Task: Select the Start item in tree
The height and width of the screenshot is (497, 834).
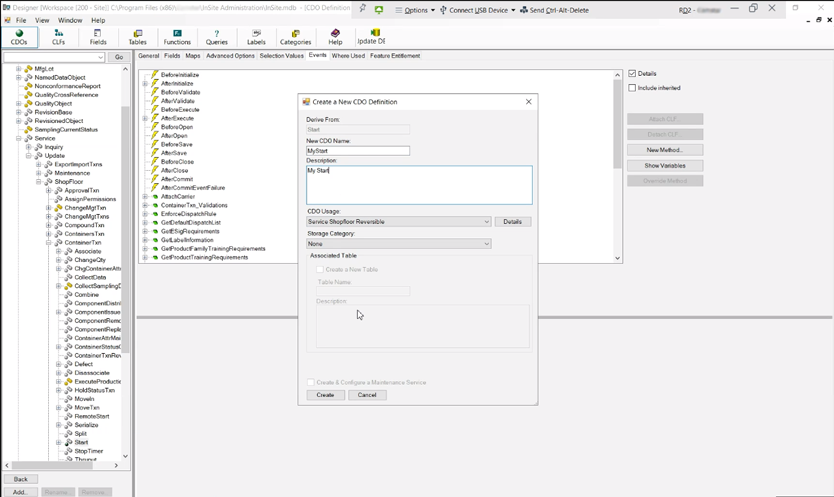Action: click(81, 442)
